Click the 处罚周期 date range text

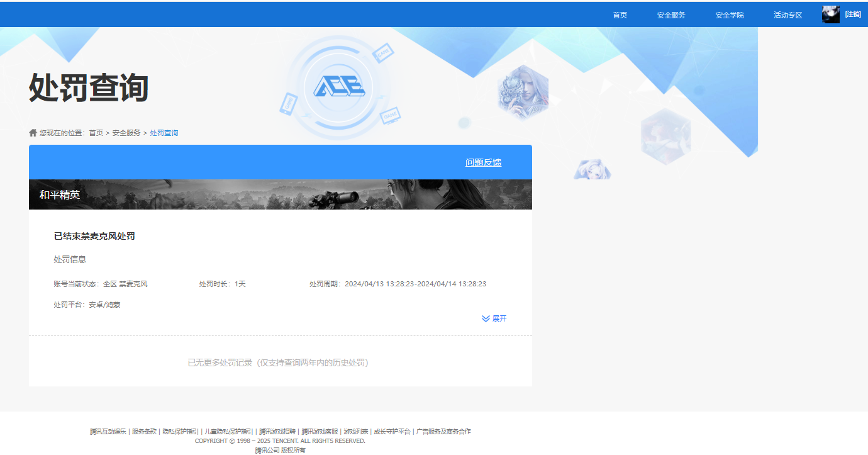click(398, 284)
